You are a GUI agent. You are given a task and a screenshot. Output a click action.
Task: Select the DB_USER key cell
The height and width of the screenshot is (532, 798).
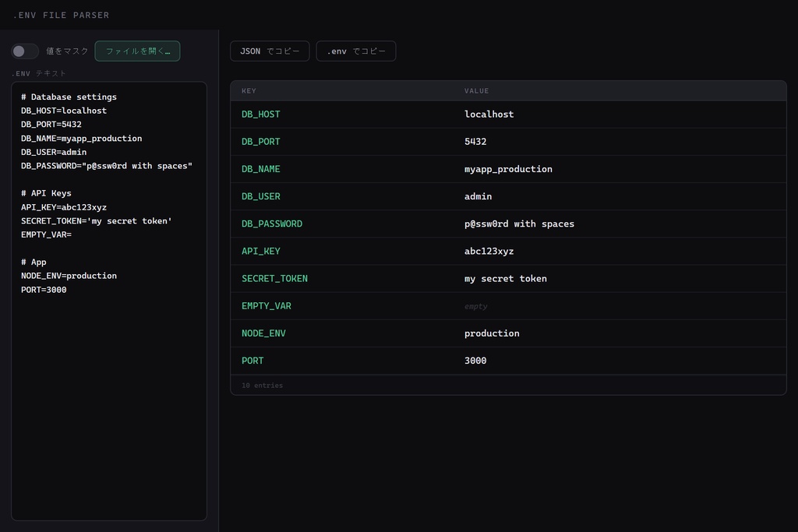[260, 196]
